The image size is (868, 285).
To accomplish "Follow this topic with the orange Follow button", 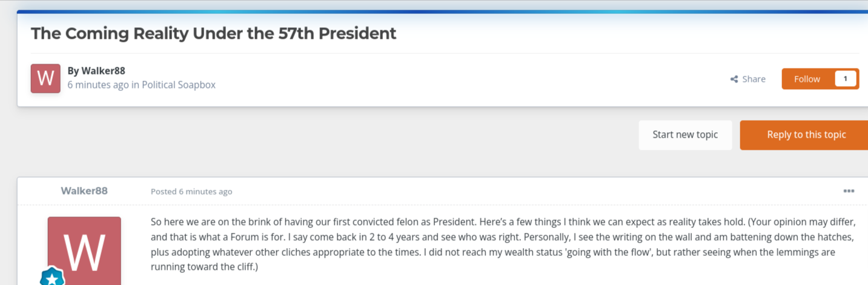I will 807,79.
